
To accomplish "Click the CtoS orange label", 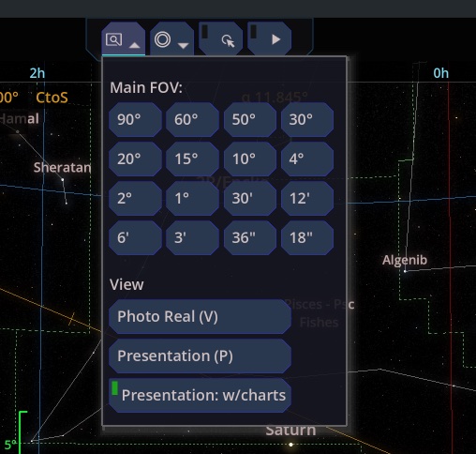I will pos(52,98).
